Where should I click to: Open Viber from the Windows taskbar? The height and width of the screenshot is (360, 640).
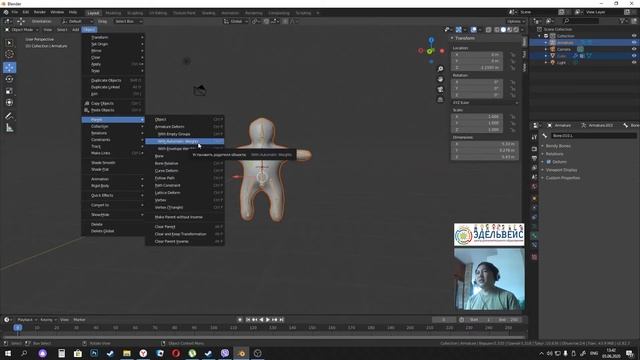pyautogui.click(x=225, y=353)
